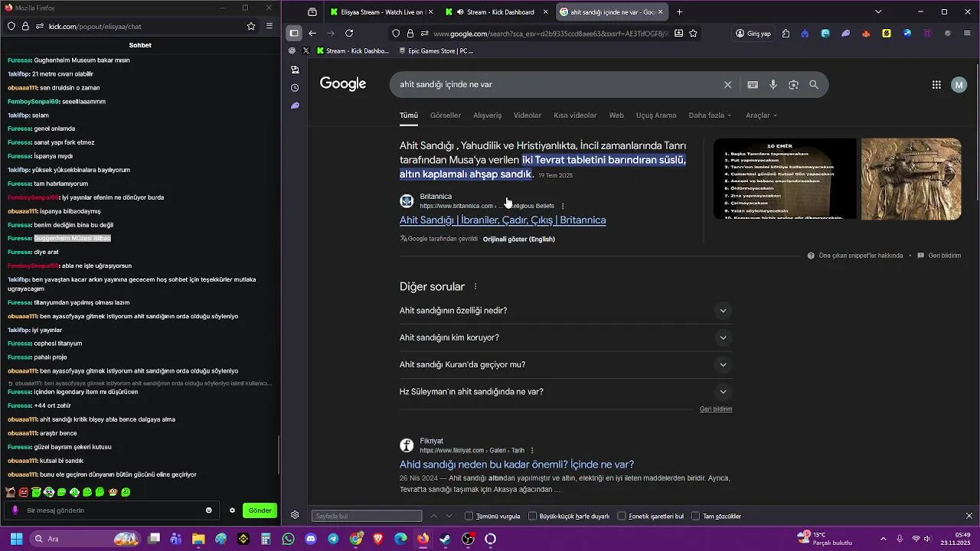Viewport: 980px width, 551px height.
Task: Open Daha fazla dropdown in search tabs
Action: click(710, 116)
